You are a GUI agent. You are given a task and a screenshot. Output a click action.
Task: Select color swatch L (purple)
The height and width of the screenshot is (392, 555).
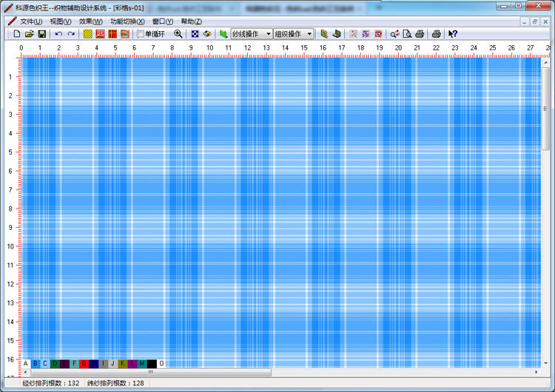click(x=132, y=363)
